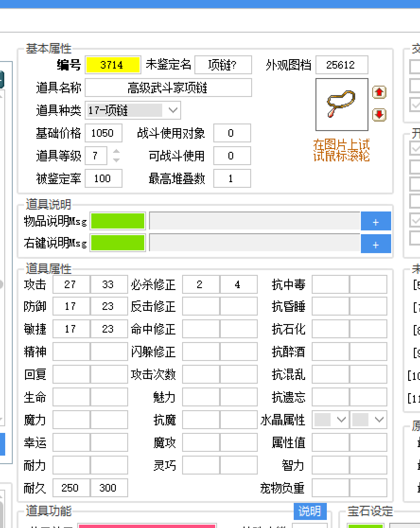Click the necklace preview thumbnail
Image resolution: width=420 pixels, height=528 pixels.
[341, 105]
